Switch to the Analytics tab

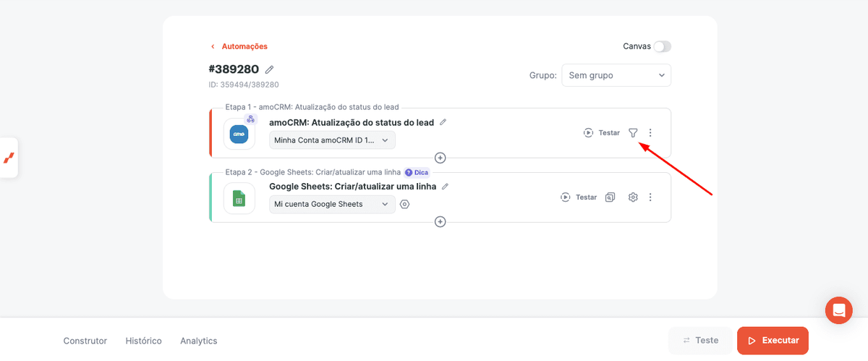point(198,341)
